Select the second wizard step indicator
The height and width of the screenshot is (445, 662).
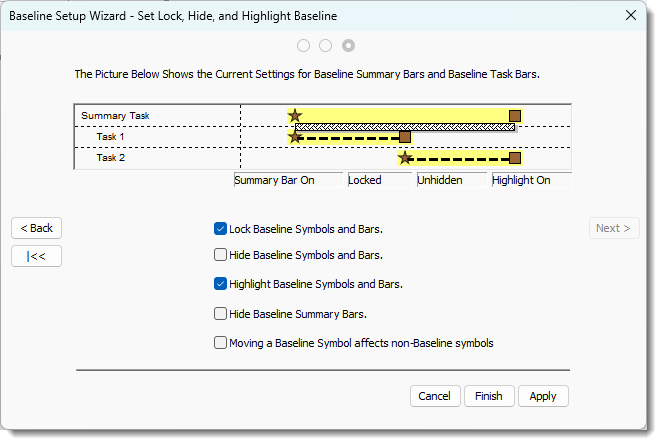click(x=326, y=45)
